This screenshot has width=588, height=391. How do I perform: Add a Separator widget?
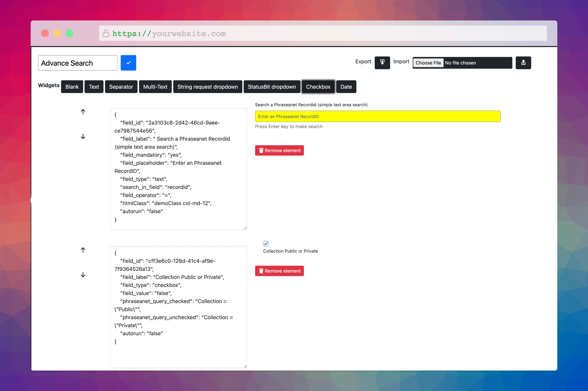121,87
